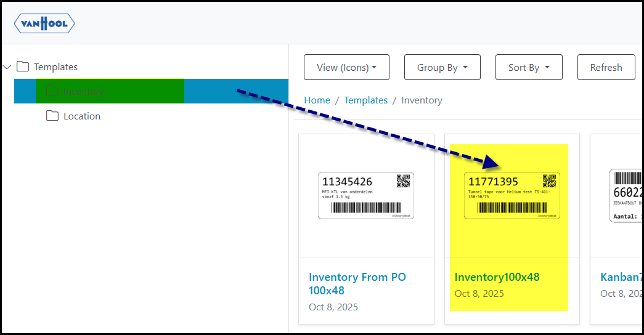Open the Sort By dropdown
The image size is (644, 335).
[x=529, y=67]
